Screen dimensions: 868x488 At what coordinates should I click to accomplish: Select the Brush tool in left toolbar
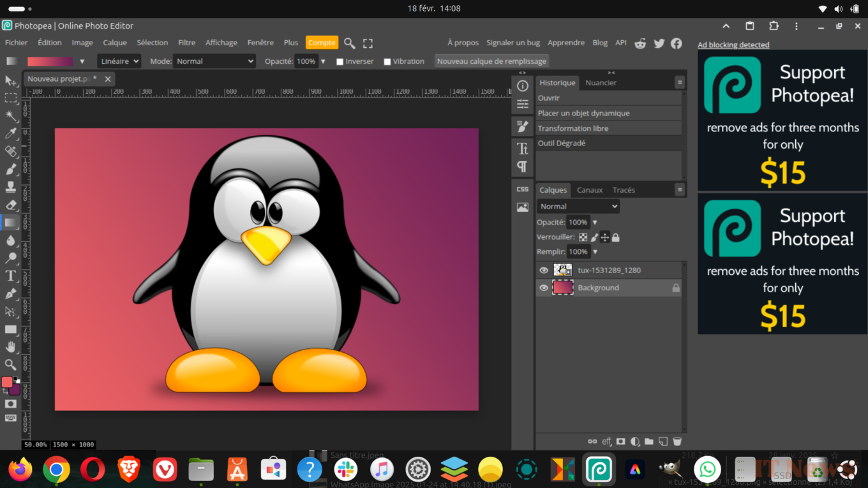coord(11,169)
